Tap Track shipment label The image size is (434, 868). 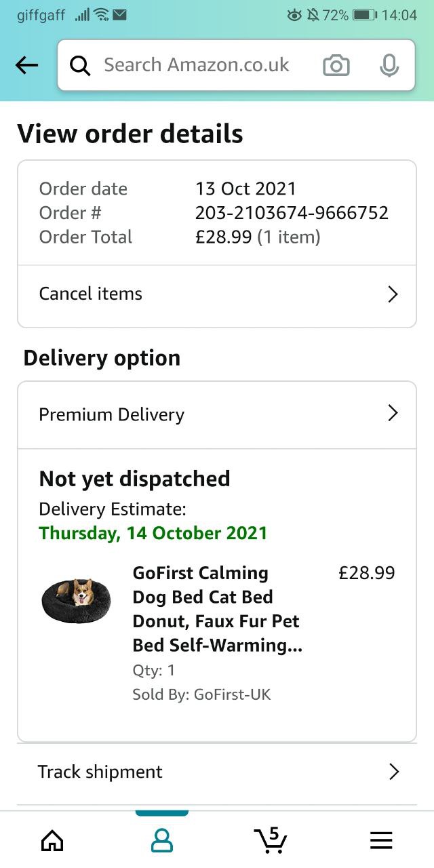coord(100,772)
